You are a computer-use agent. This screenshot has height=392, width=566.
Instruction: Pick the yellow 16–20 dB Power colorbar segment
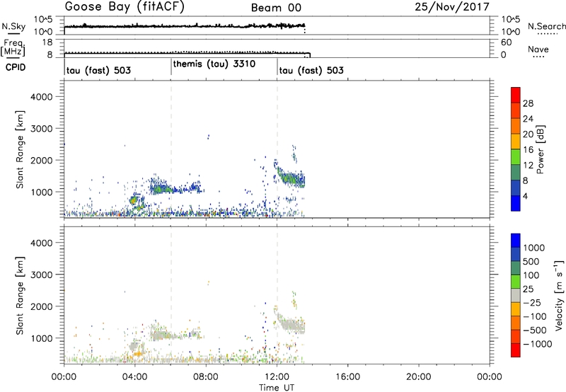pos(516,142)
